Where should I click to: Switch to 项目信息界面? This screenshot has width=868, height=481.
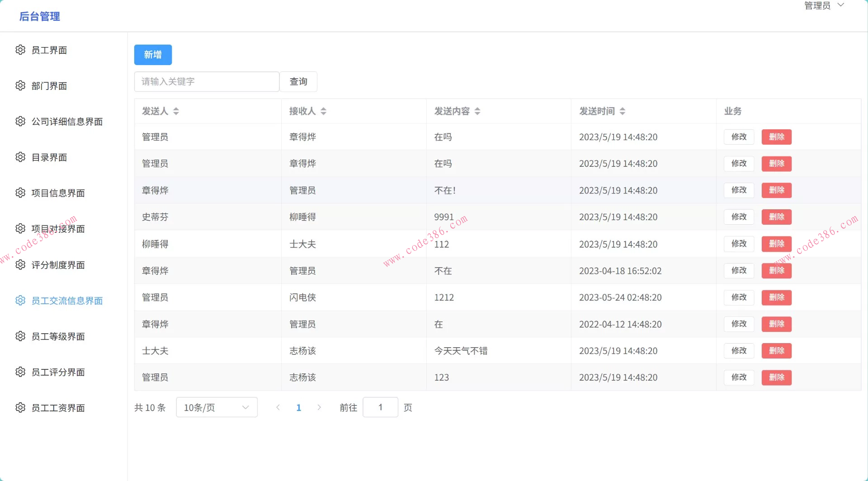click(x=64, y=193)
